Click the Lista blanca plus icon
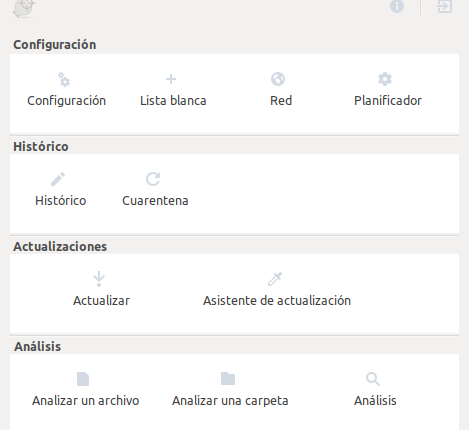This screenshot has height=430, width=469. point(171,79)
